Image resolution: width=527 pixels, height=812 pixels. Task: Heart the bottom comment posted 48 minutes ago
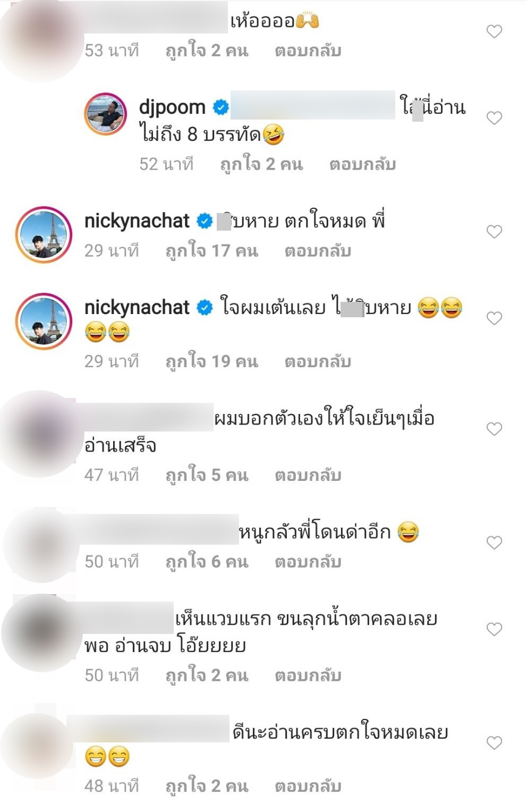tap(494, 743)
